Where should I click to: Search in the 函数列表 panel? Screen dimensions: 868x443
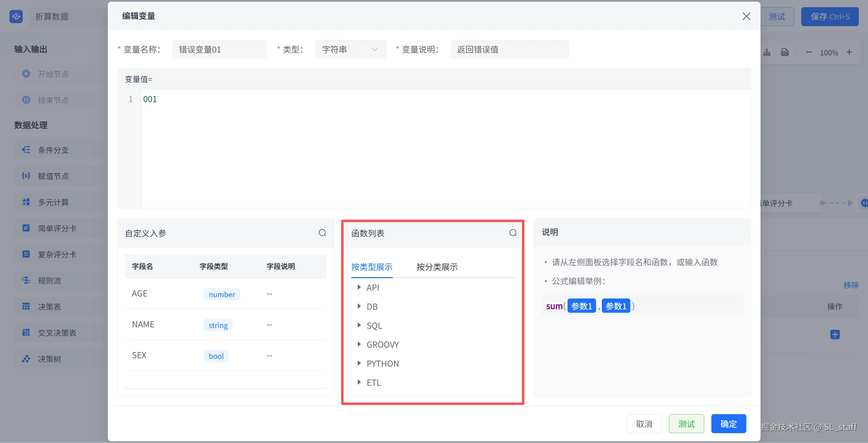[513, 233]
